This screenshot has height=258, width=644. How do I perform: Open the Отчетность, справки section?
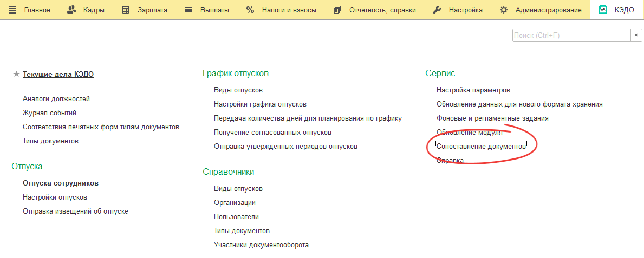(x=382, y=10)
